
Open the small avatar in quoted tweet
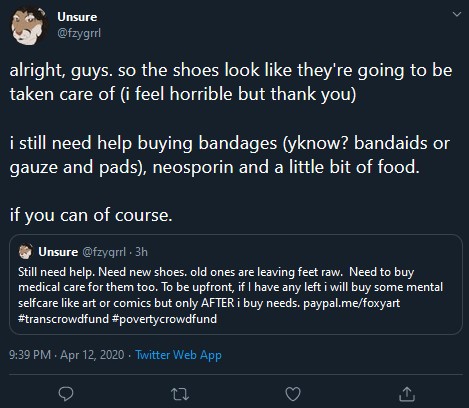[x=25, y=252]
